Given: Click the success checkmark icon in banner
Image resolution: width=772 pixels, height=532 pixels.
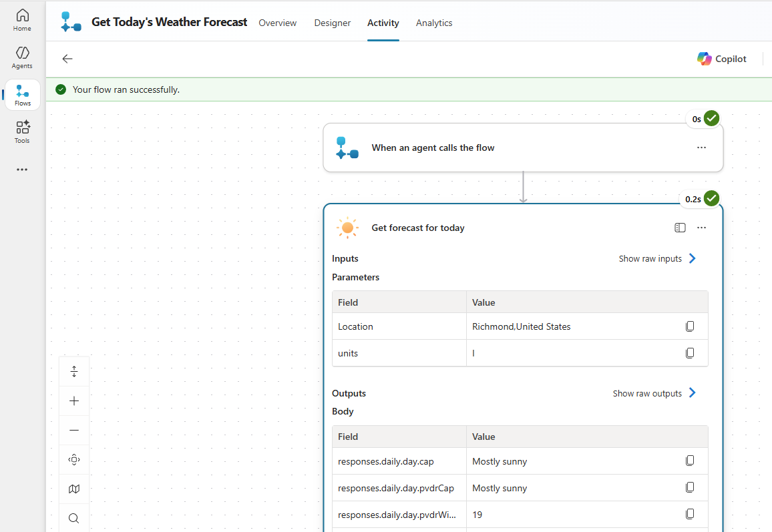Looking at the screenshot, I should pyautogui.click(x=61, y=89).
